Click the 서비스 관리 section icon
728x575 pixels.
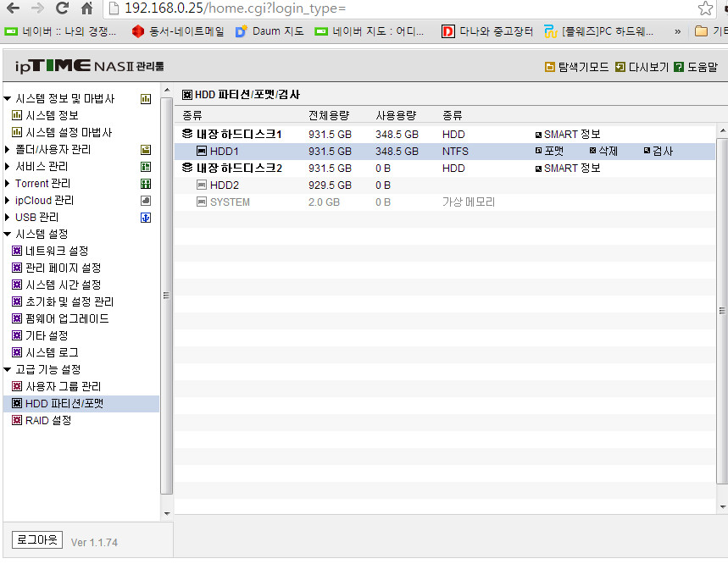[x=146, y=167]
